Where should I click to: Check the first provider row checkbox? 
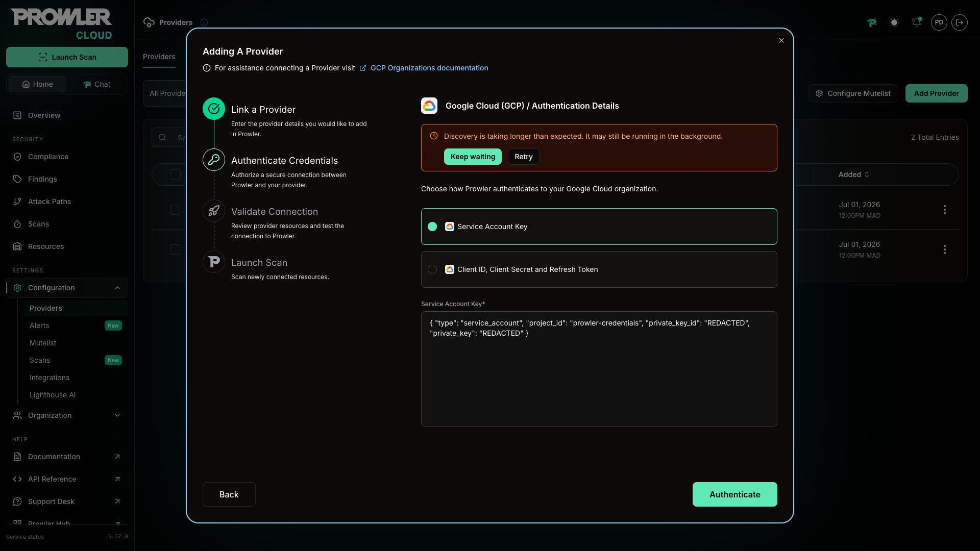point(175,210)
